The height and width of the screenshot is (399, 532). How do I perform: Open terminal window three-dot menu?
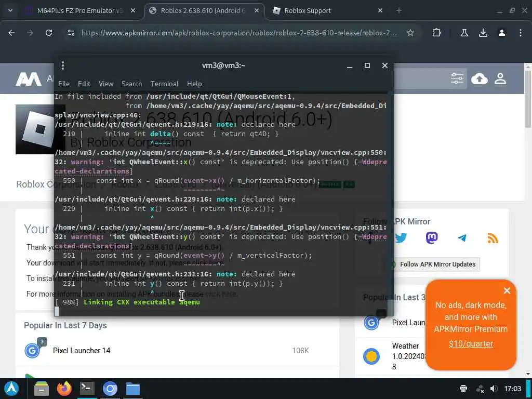pos(63,65)
